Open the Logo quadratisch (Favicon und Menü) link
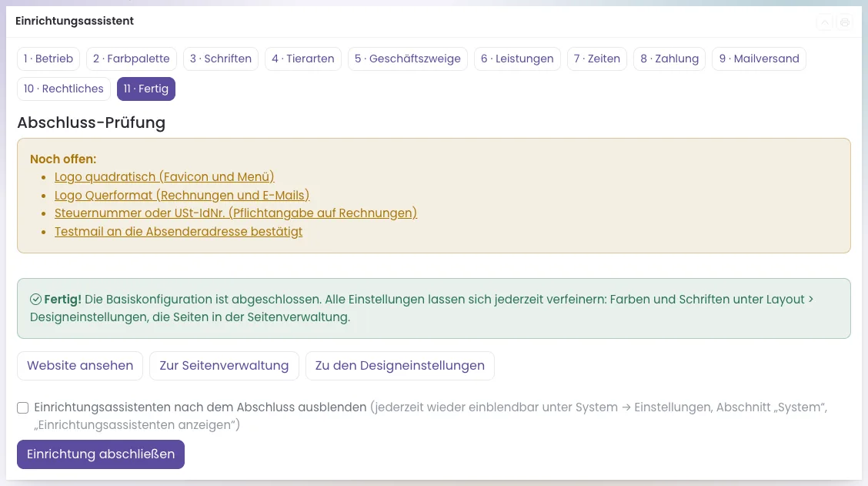 [x=165, y=177]
